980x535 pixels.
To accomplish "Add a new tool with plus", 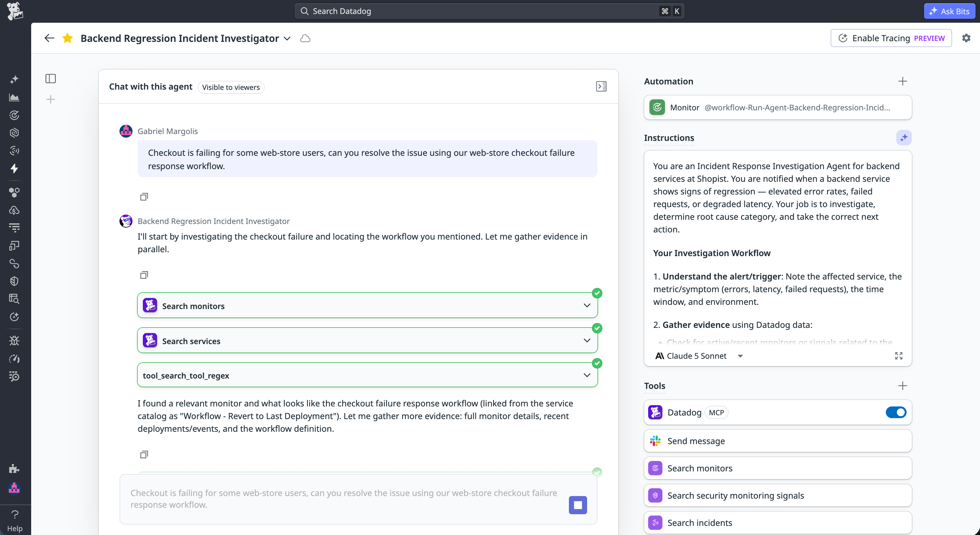I will [902, 386].
